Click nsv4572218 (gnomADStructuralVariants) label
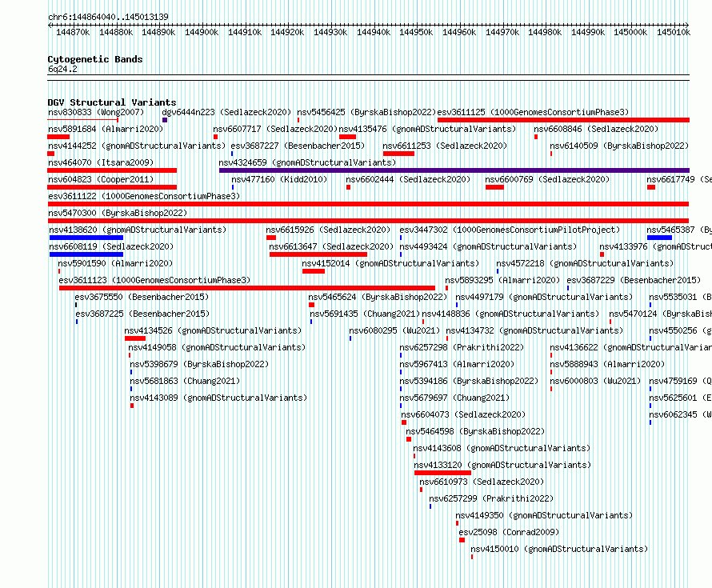The width and height of the screenshot is (712, 588). pos(585,263)
